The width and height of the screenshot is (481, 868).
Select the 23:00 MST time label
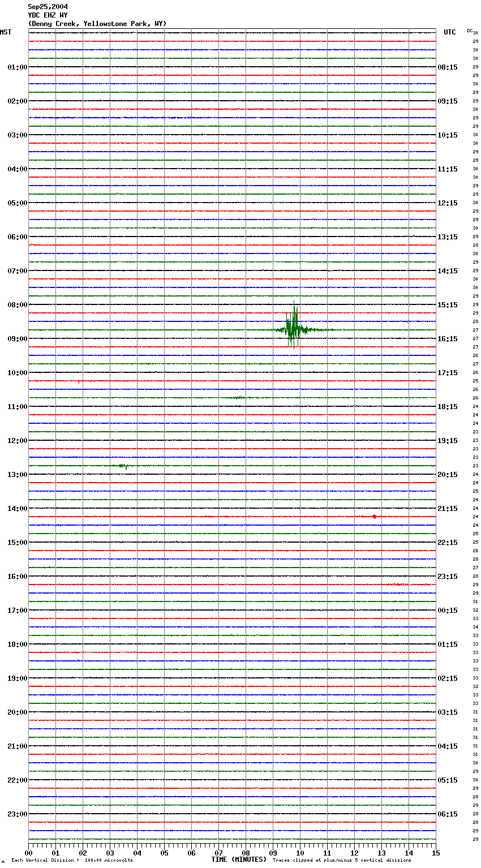click(18, 814)
